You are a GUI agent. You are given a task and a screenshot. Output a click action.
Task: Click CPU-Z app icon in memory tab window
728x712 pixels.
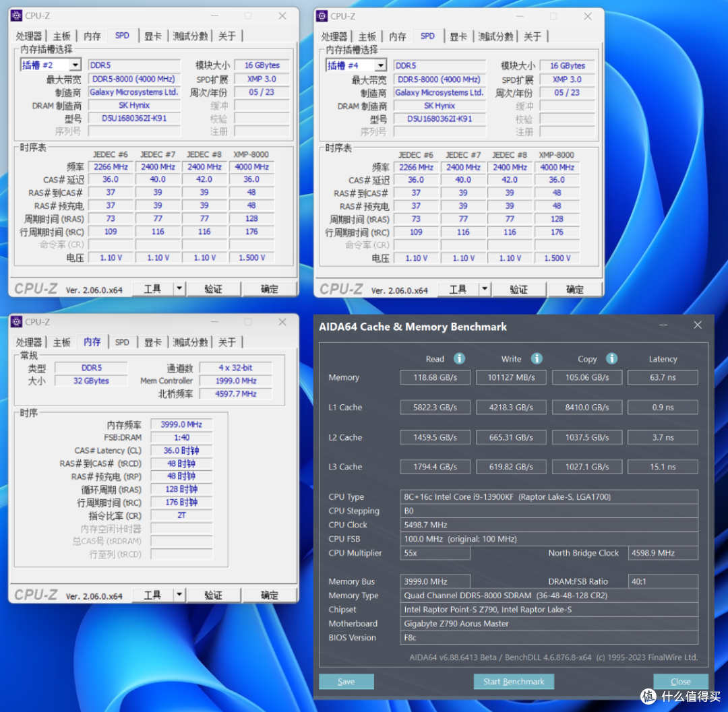click(x=17, y=321)
